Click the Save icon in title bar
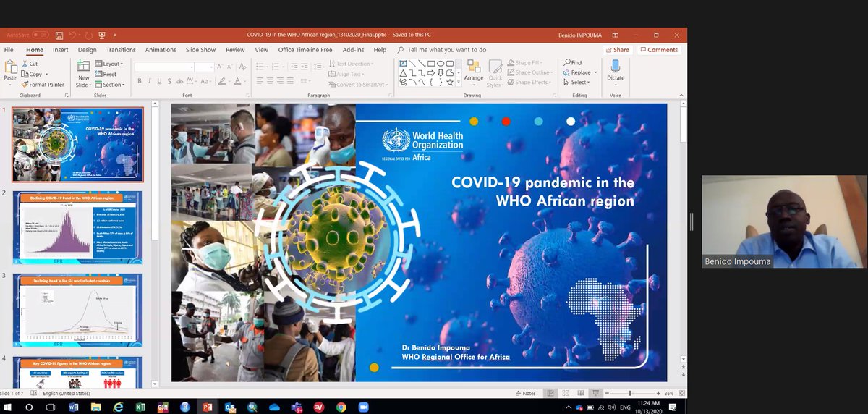The height and width of the screenshot is (414, 868). 59,35
